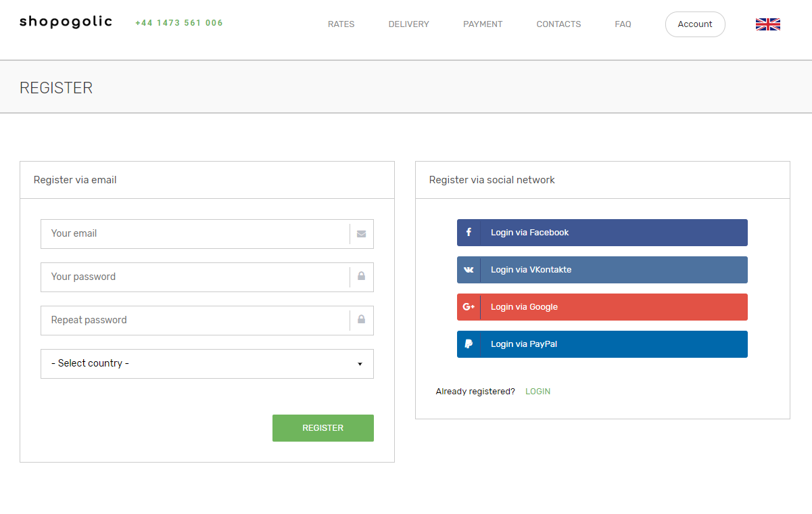Click the green REGISTER button

point(323,427)
